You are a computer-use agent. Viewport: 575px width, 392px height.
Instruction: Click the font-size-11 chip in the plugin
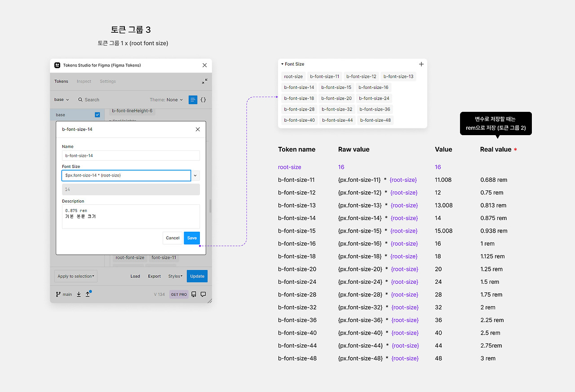pos(164,258)
